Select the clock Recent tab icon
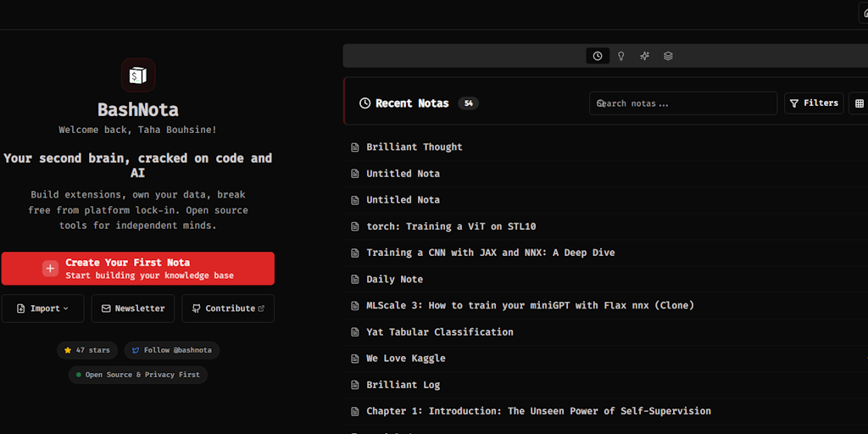The image size is (868, 434). pyautogui.click(x=598, y=56)
